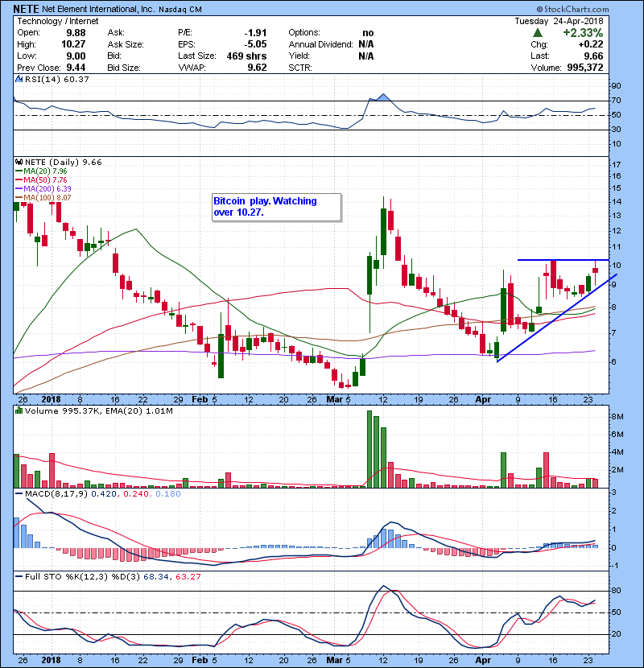Image resolution: width=644 pixels, height=668 pixels.
Task: Click the EPS value -5.05
Action: pyautogui.click(x=255, y=44)
